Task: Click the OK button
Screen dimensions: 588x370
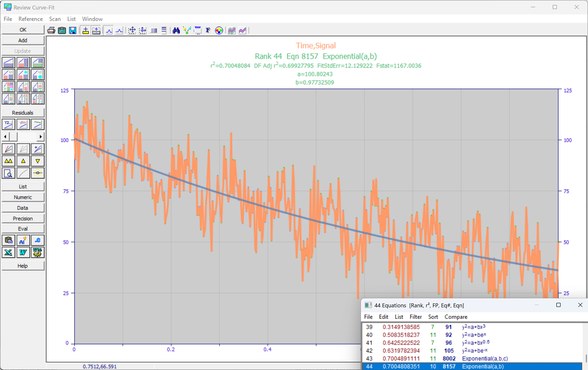Action: [23, 30]
